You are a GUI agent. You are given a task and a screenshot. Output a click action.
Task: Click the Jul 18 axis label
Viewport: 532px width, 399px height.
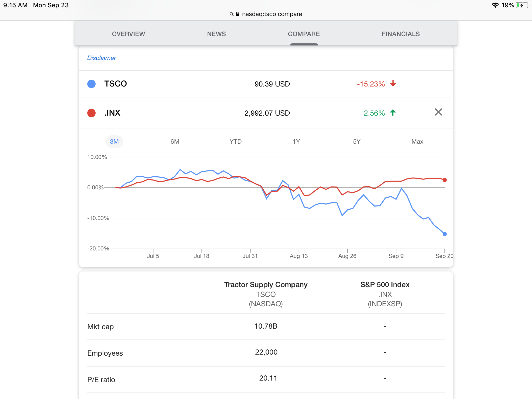click(202, 256)
